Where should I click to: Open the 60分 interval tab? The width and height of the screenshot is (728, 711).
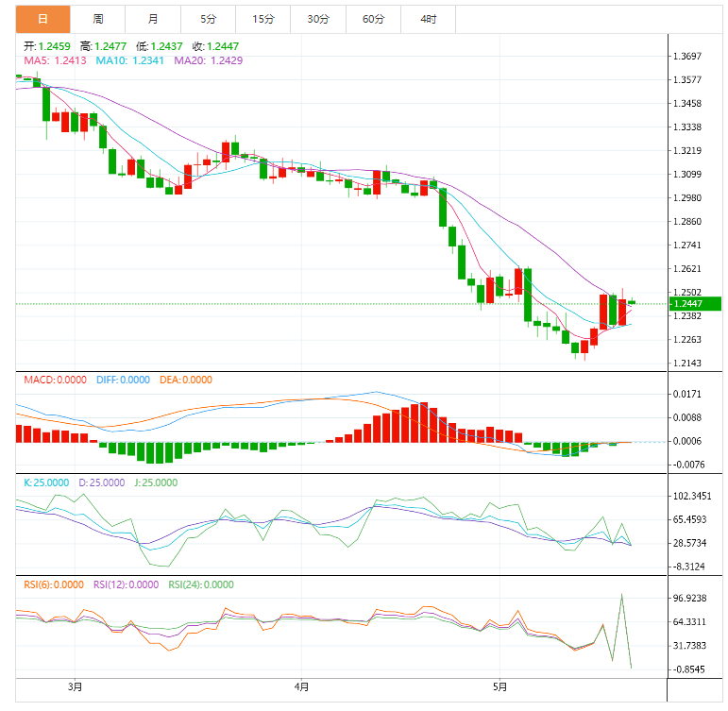(x=373, y=19)
